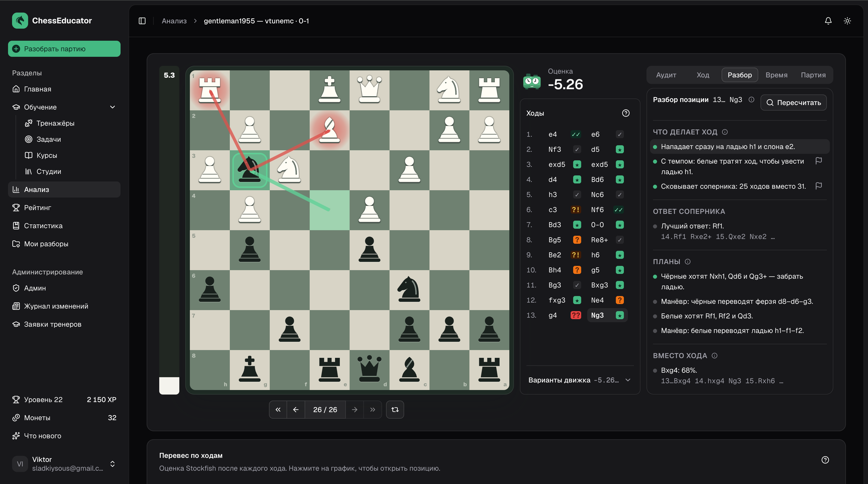868x484 pixels.
Task: Flag the 'Сковывает соперника' line
Action: point(819,186)
